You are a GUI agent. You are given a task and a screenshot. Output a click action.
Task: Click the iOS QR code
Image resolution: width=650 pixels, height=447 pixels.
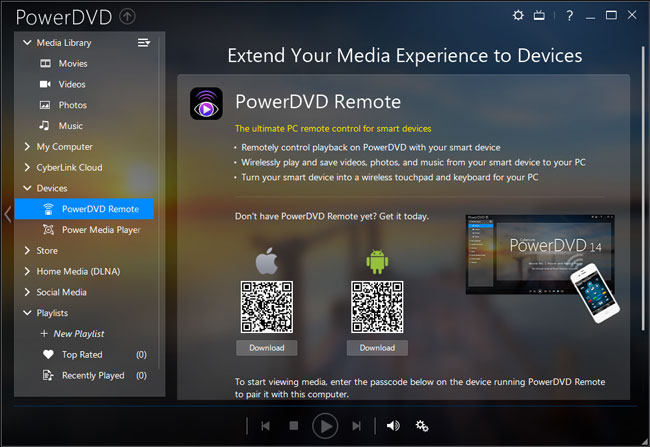point(267,307)
